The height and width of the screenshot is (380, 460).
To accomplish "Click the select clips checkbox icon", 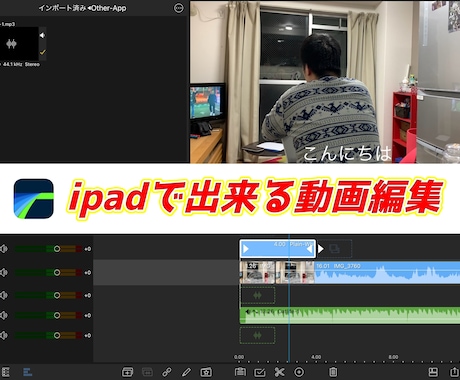I will coord(260,372).
